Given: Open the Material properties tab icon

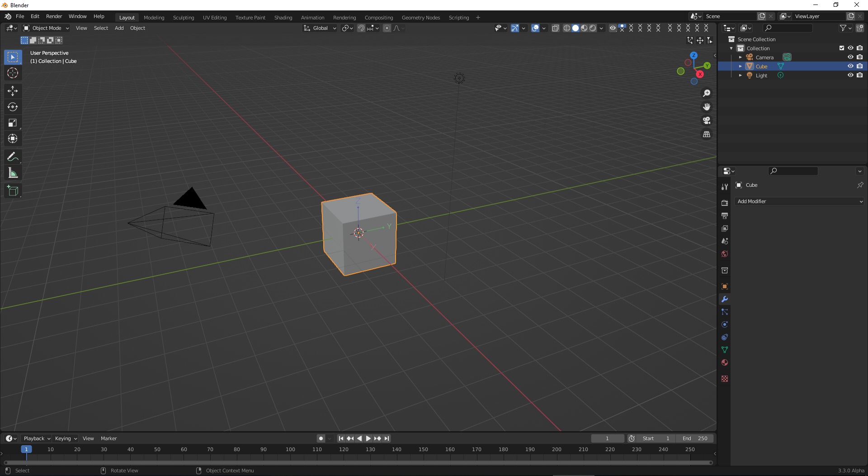Looking at the screenshot, I should (725, 362).
